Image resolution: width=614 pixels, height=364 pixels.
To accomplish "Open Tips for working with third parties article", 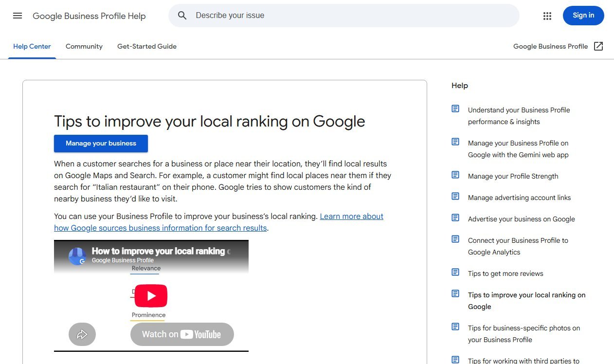I will coord(524,361).
